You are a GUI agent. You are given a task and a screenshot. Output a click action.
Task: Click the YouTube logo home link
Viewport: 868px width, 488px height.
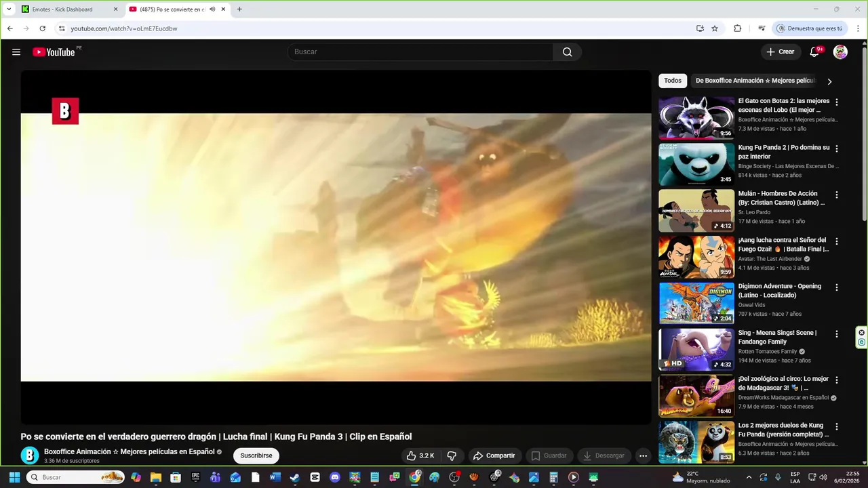(x=54, y=52)
